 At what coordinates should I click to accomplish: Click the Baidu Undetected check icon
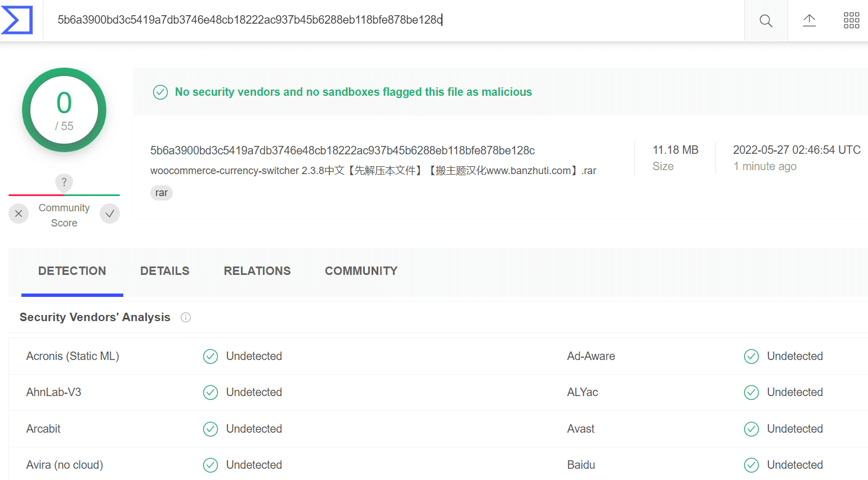(751, 465)
